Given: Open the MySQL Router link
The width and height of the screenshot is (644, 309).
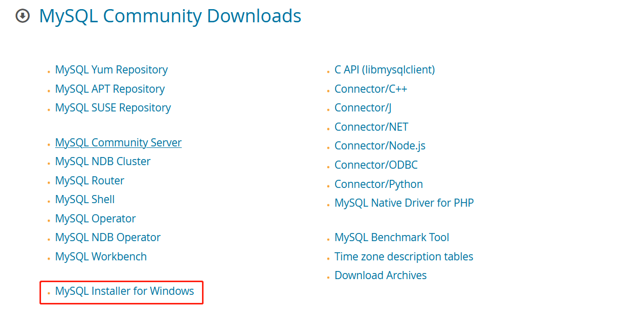Looking at the screenshot, I should pyautogui.click(x=90, y=181).
